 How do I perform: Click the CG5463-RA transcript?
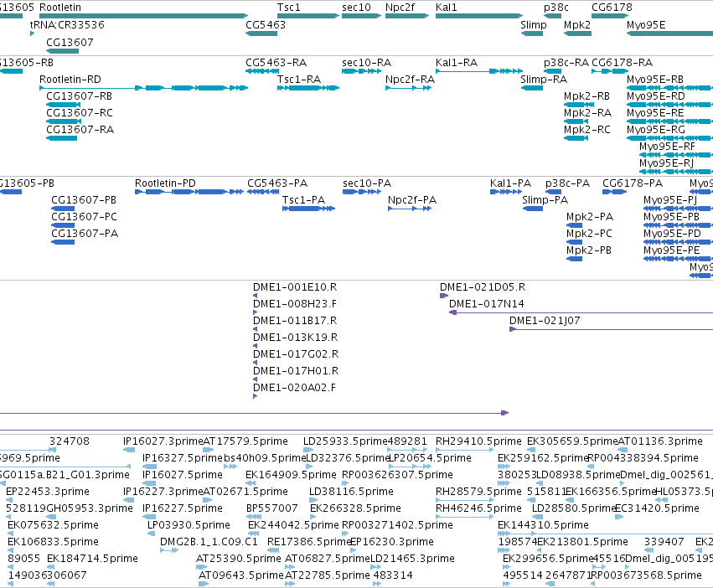coord(262,71)
